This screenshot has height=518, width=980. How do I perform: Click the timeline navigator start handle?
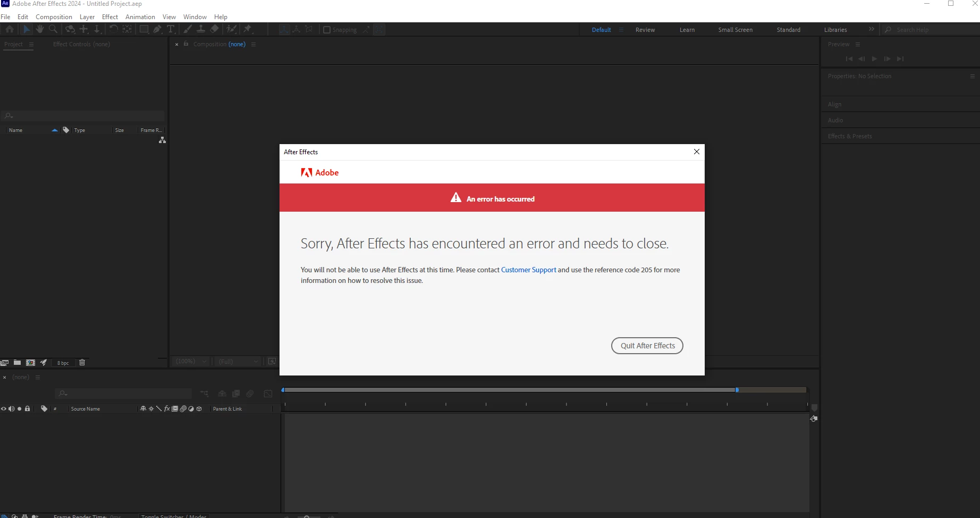[283, 390]
